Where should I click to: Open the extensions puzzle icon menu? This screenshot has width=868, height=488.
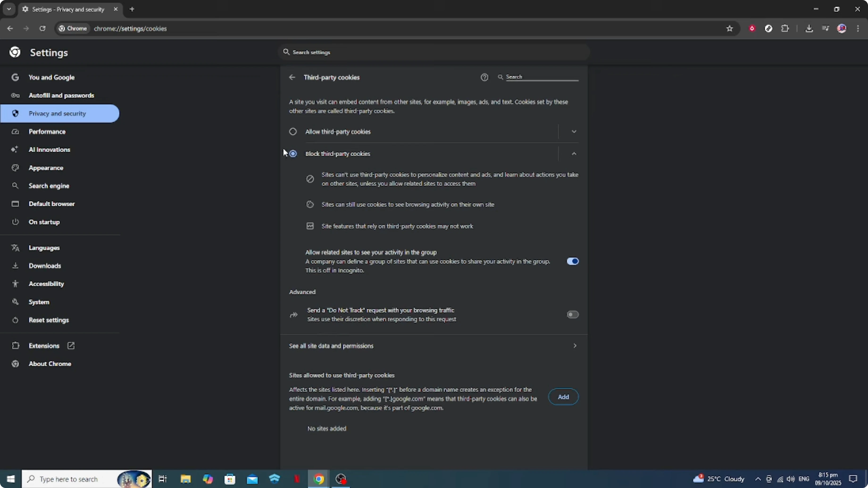coord(785,28)
